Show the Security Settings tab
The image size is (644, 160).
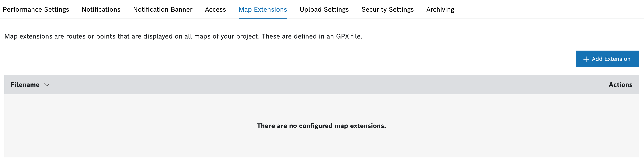[x=387, y=9]
